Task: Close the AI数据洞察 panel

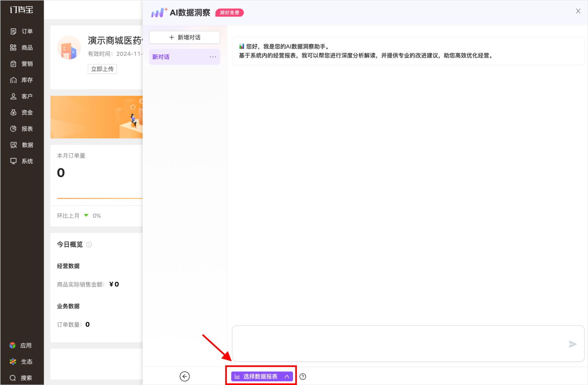Action: [578, 11]
